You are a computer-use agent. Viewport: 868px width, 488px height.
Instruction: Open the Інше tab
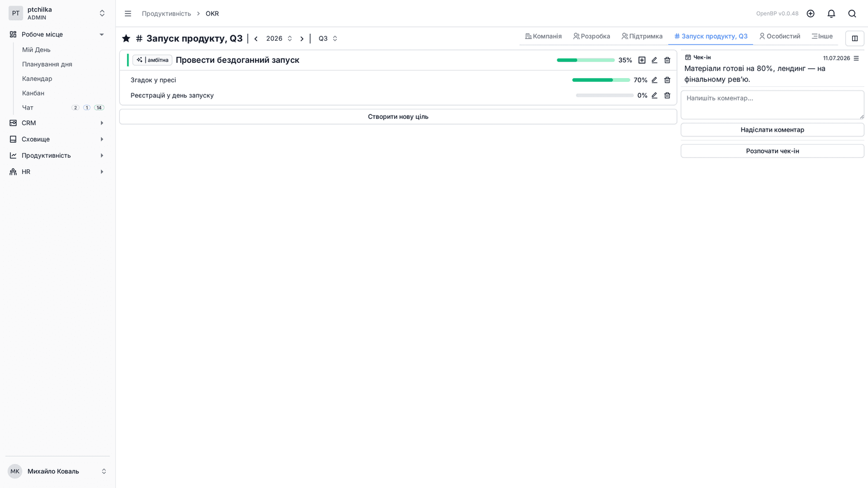pyautogui.click(x=822, y=36)
